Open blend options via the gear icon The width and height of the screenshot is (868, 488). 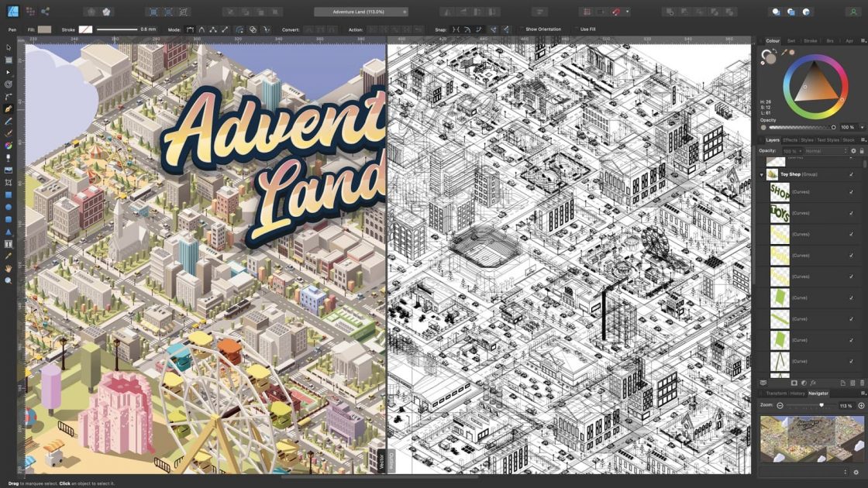pos(853,150)
